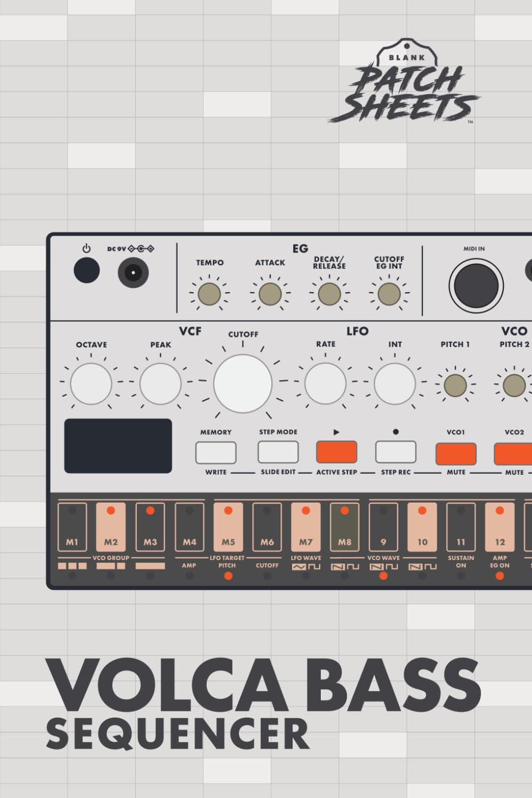This screenshot has height=798, width=532.
Task: Click the VCO GROUP label
Action: coord(111,558)
